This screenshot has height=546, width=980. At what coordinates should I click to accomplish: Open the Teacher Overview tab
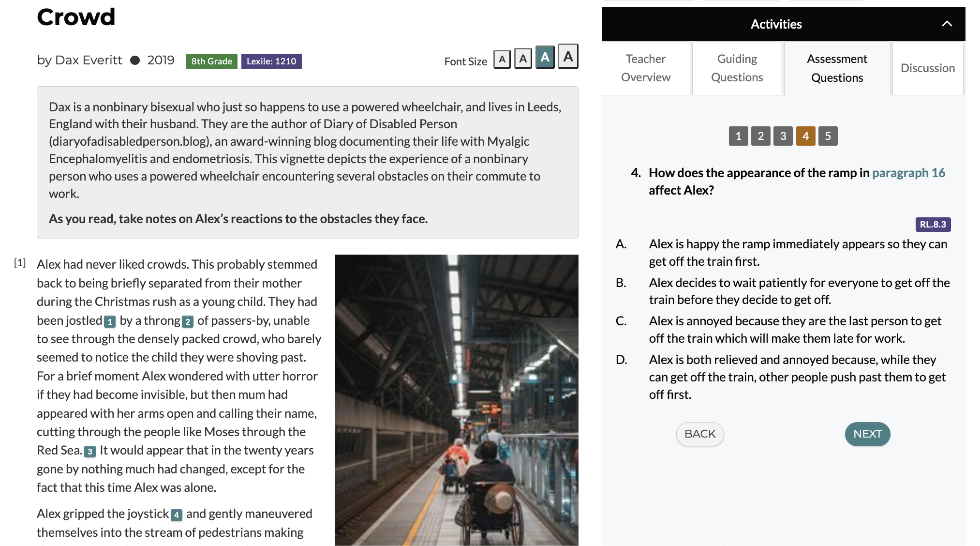coord(646,68)
